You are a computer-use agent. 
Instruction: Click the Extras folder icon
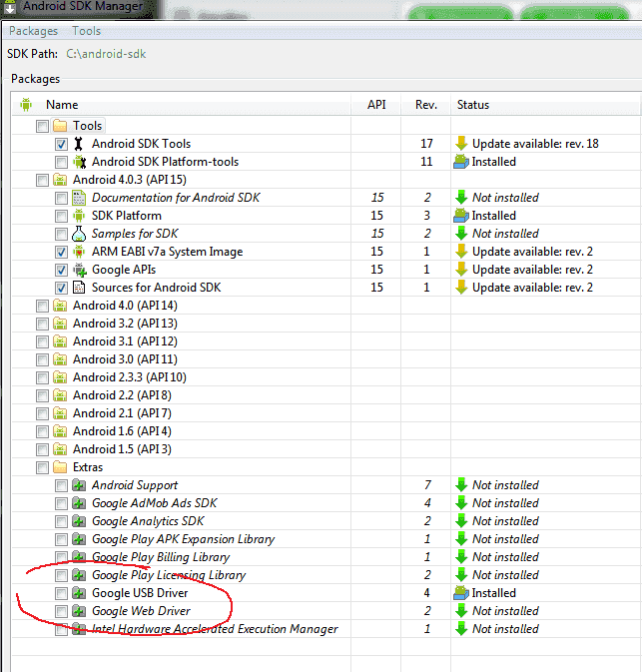click(60, 467)
